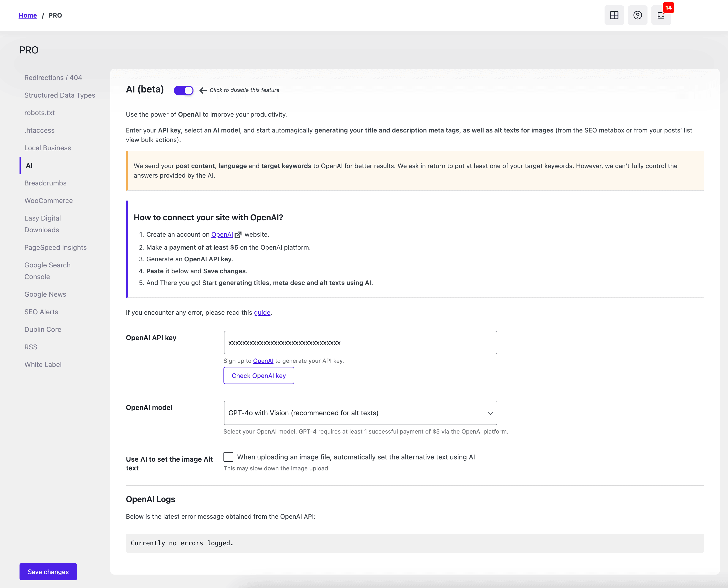Open Easy Digital Downloads tab
This screenshot has width=728, height=588.
[x=43, y=224]
